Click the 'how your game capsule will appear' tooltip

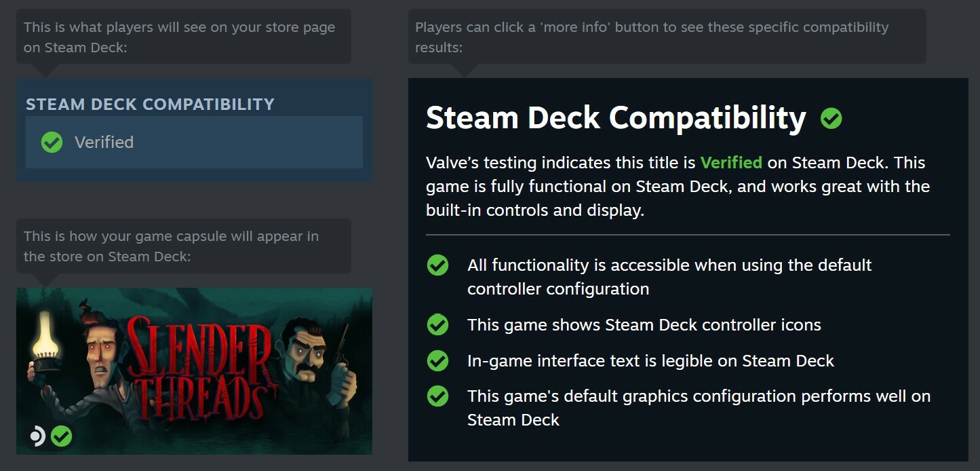click(184, 246)
